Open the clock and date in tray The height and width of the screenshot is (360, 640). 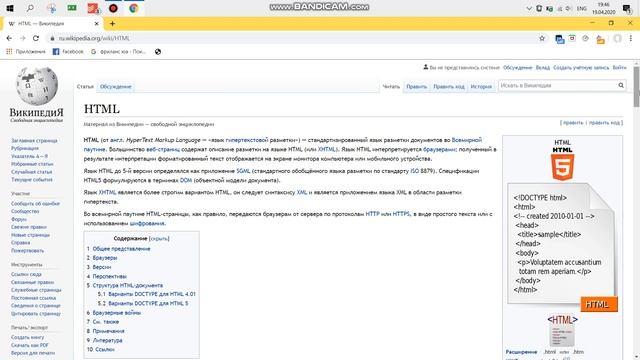click(603, 9)
